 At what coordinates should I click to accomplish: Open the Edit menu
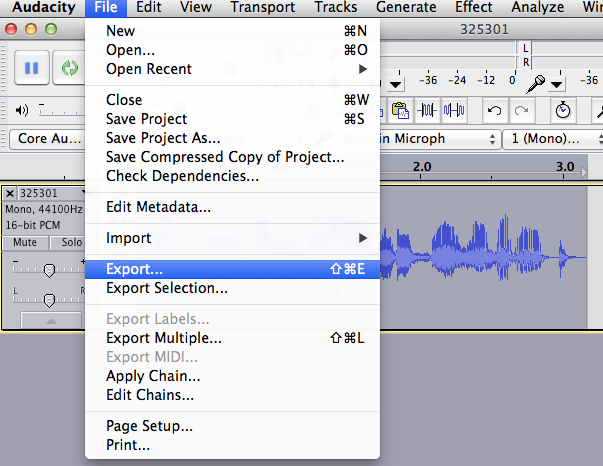tap(148, 7)
